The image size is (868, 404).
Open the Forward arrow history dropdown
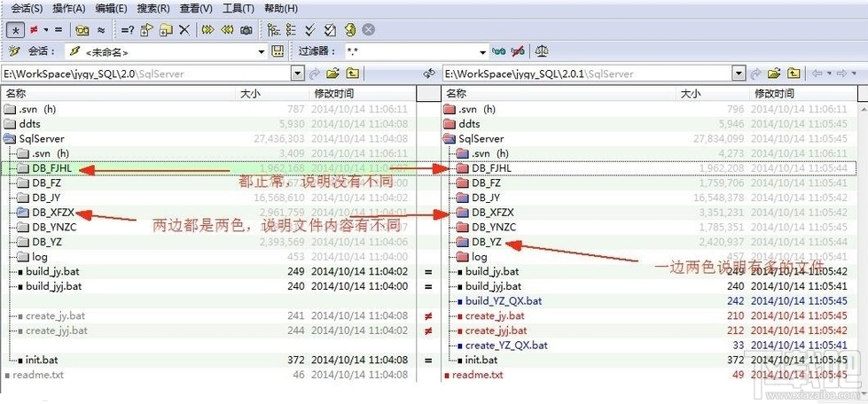[854, 73]
